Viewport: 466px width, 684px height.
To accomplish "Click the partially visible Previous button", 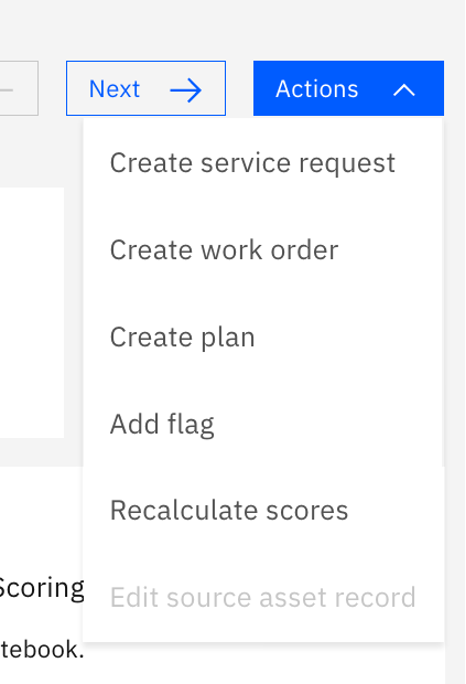I will click(19, 88).
